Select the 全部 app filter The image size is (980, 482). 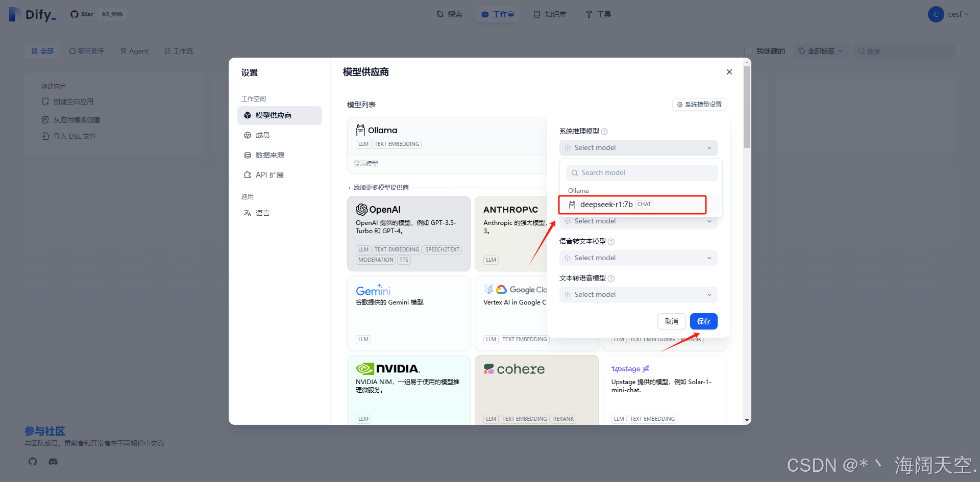click(x=43, y=51)
